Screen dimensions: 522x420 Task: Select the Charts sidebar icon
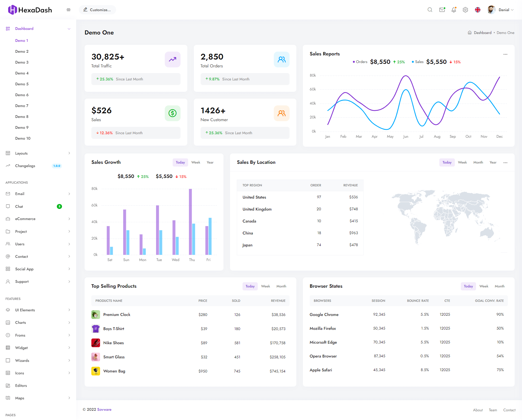(x=8, y=322)
